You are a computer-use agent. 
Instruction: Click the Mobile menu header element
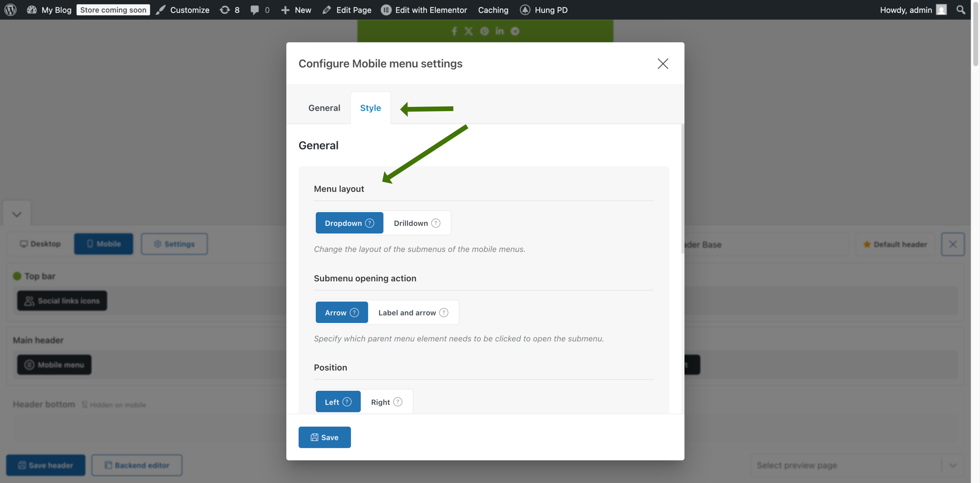(x=54, y=365)
